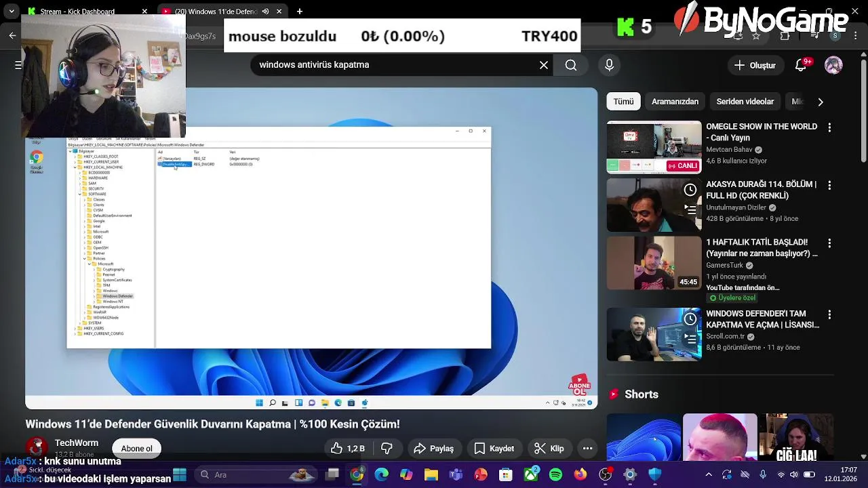This screenshot has width=868, height=488.
Task: Open the CIĞ LAA! Shorts thumbnail
Action: coord(795,438)
